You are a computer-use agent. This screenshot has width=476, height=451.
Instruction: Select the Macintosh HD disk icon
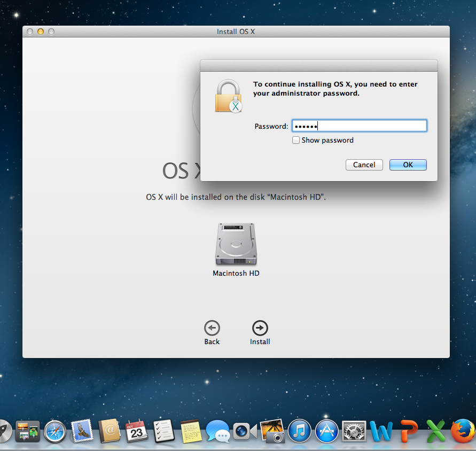[236, 245]
